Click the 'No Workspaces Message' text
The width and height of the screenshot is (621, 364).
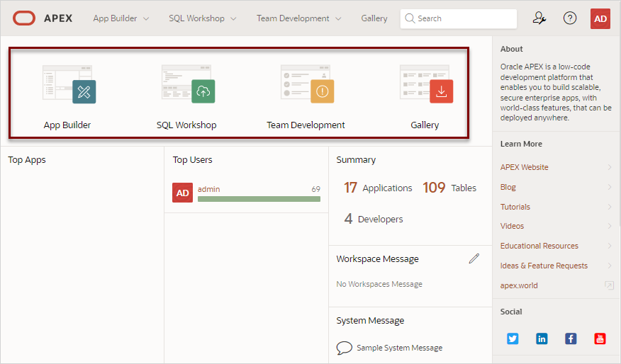pos(379,284)
